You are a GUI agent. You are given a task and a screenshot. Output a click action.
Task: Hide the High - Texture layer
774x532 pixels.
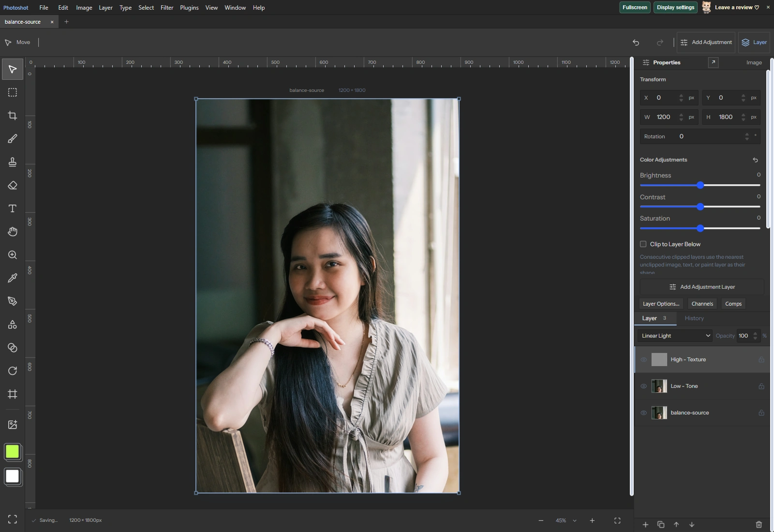click(x=643, y=360)
